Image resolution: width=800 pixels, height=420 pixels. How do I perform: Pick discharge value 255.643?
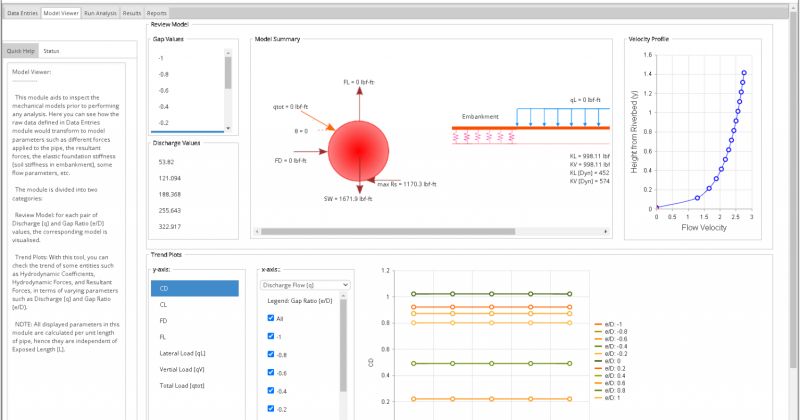pos(193,210)
